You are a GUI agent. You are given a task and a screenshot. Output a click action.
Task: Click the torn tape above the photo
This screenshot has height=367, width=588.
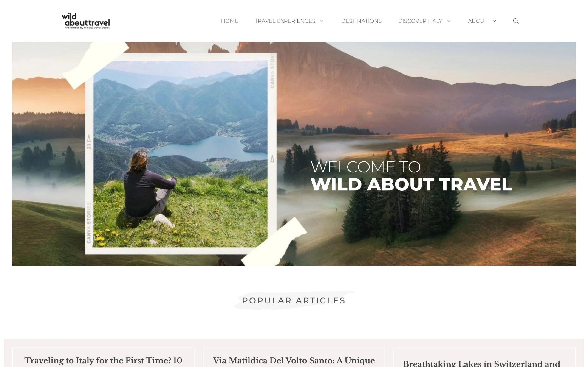[96, 64]
